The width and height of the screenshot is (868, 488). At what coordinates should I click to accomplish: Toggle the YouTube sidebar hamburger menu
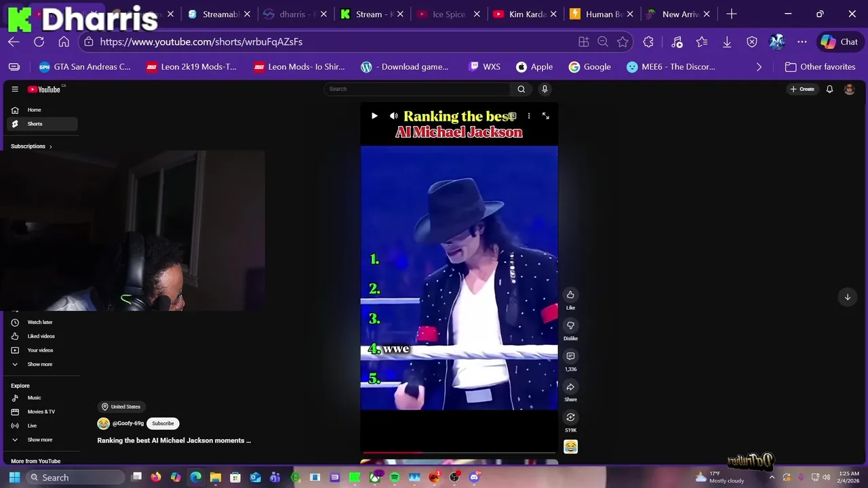pyautogui.click(x=15, y=89)
